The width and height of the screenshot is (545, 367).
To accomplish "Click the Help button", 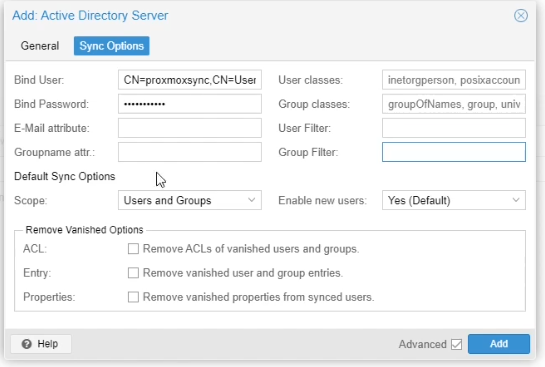I will coord(41,344).
